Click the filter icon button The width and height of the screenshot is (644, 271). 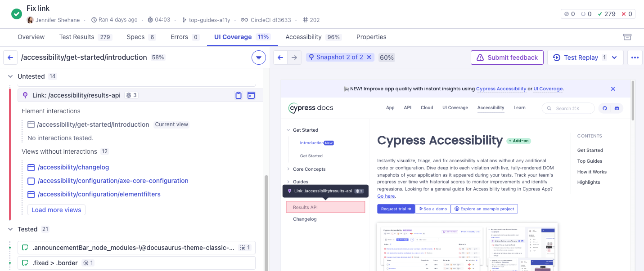(258, 58)
